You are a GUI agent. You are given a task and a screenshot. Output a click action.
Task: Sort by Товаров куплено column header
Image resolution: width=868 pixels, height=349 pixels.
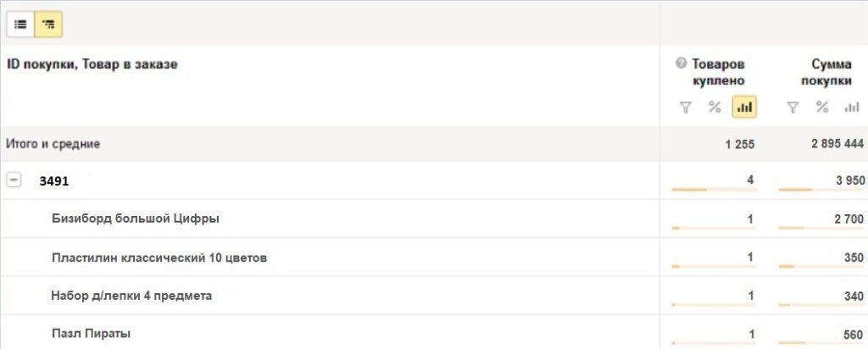(x=717, y=73)
